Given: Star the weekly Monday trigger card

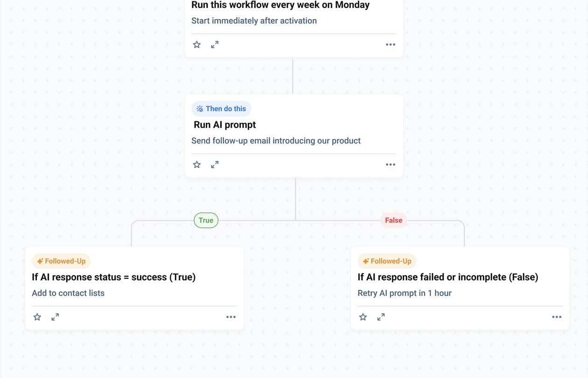Looking at the screenshot, I should (197, 45).
